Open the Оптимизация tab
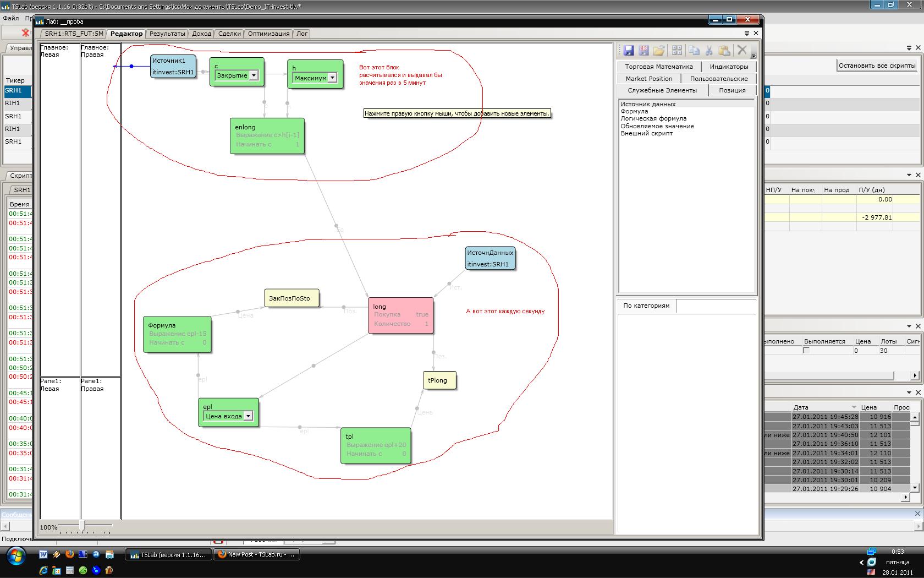 point(268,34)
